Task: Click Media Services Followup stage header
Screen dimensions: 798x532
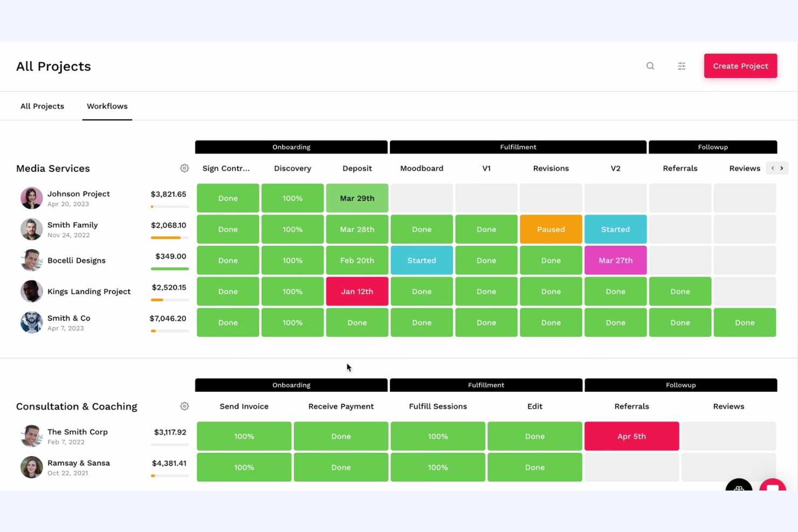Action: point(713,147)
